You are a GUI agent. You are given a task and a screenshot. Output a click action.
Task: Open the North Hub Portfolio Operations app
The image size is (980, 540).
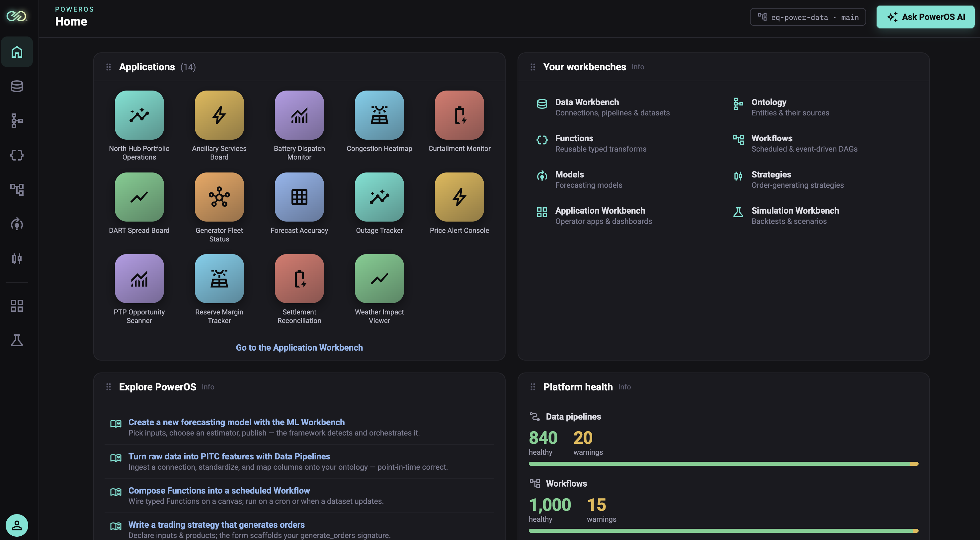click(139, 115)
